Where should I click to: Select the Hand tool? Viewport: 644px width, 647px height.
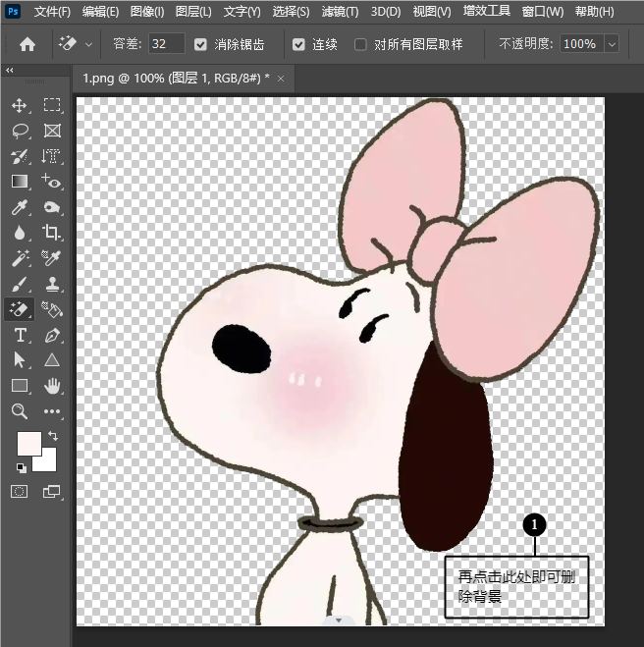click(x=52, y=386)
